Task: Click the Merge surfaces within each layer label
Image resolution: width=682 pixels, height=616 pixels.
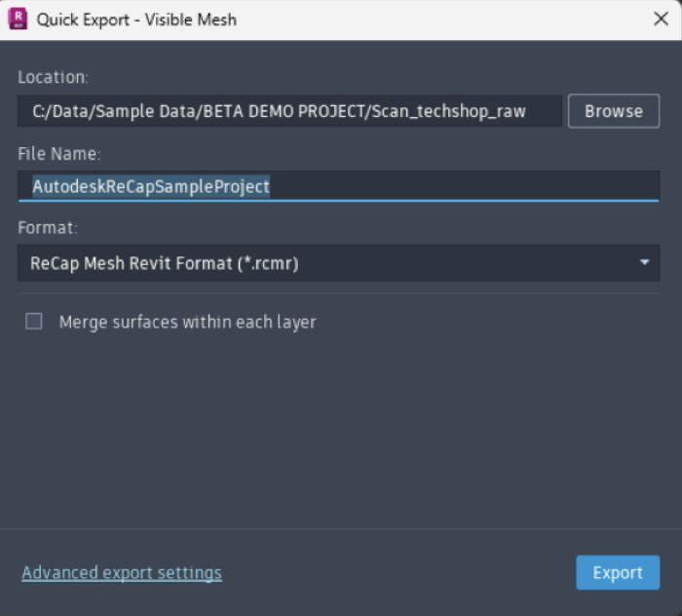Action: pos(187,323)
